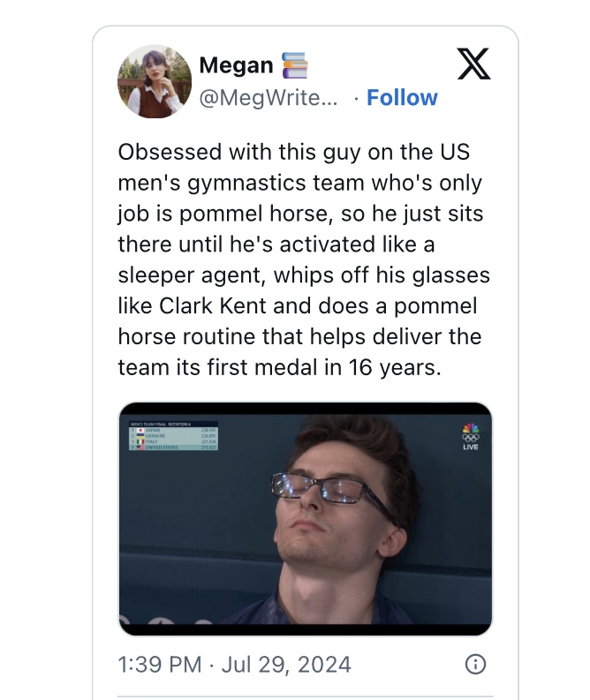The height and width of the screenshot is (700, 590).
Task: Click the Ukraine flag in the scoreboard
Action: (140, 435)
